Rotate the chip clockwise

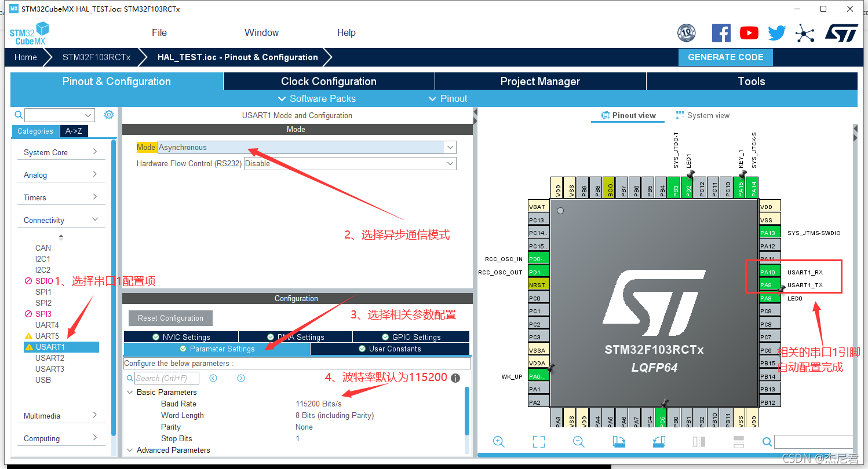619,441
